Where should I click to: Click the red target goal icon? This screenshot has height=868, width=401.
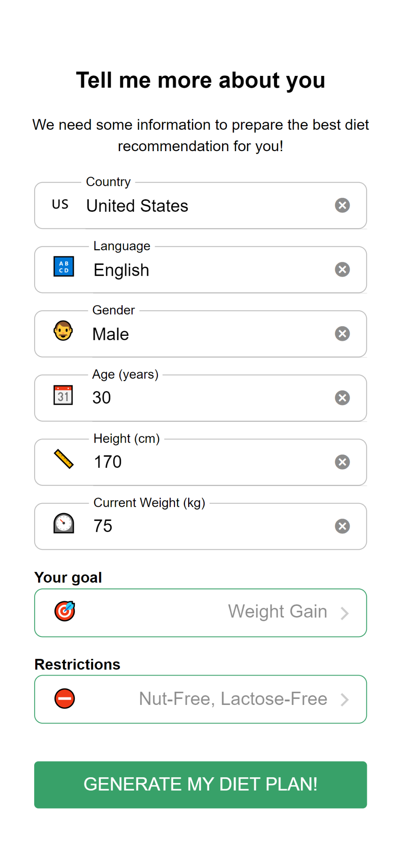click(x=64, y=611)
